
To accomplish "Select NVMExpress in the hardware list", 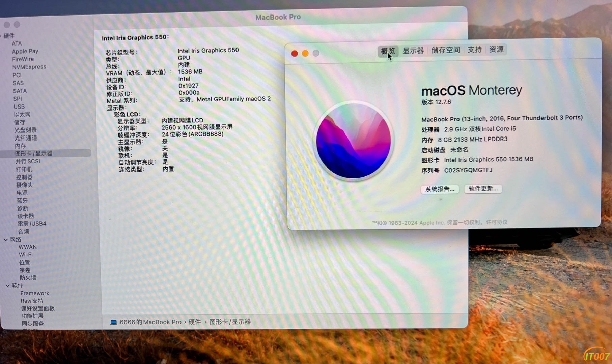I will point(29,67).
